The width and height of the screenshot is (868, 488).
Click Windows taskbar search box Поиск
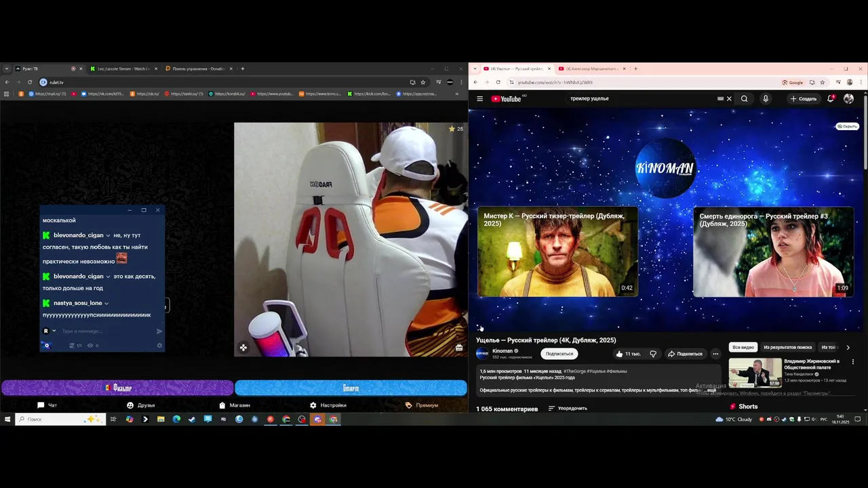pyautogui.click(x=61, y=420)
